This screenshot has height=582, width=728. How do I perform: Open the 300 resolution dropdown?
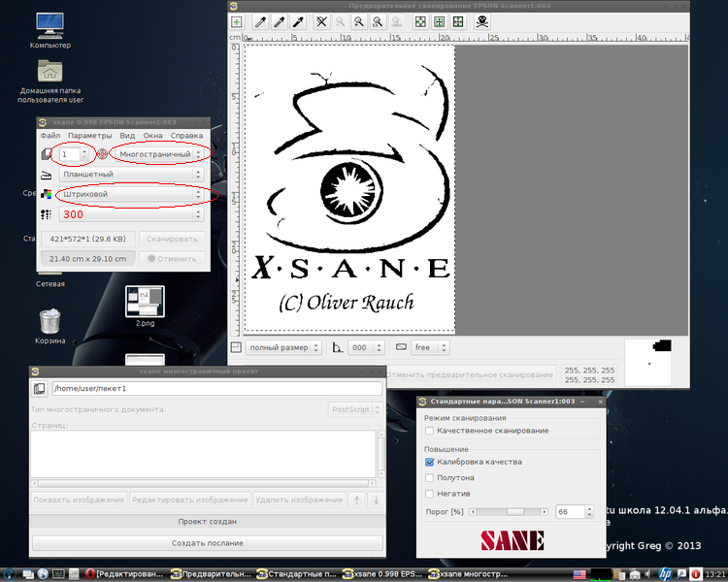point(131,214)
